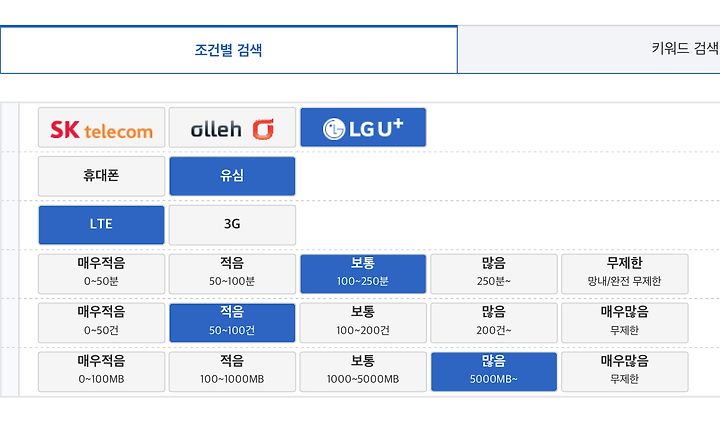Screen dimensions: 720x431
Task: Toggle LTE network type
Action: [101, 225]
